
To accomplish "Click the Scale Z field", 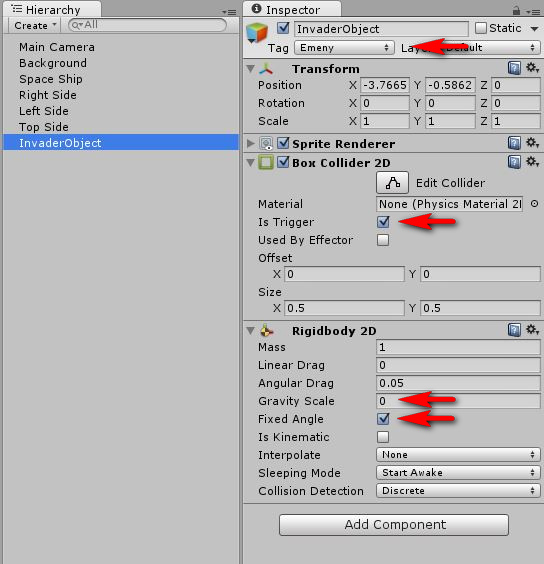I will point(516,121).
